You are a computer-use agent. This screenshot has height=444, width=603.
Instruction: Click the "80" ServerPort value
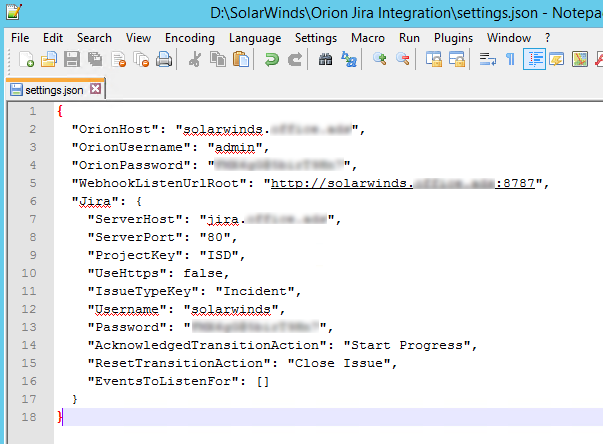215,237
